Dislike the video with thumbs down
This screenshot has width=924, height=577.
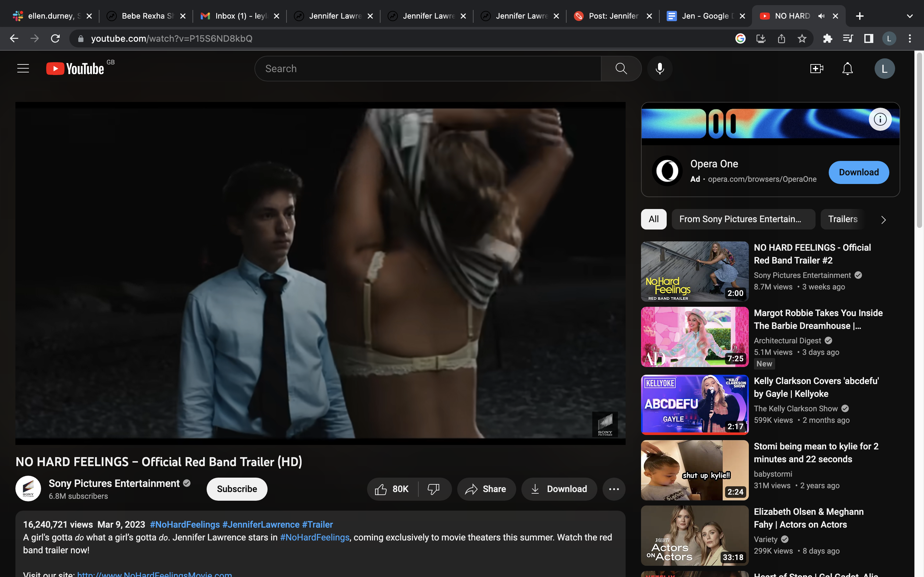click(434, 489)
